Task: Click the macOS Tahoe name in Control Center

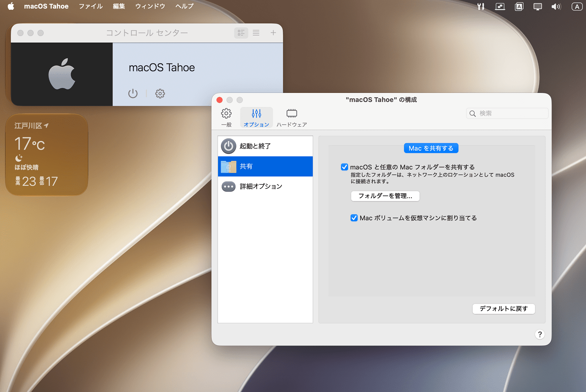Action: tap(162, 68)
